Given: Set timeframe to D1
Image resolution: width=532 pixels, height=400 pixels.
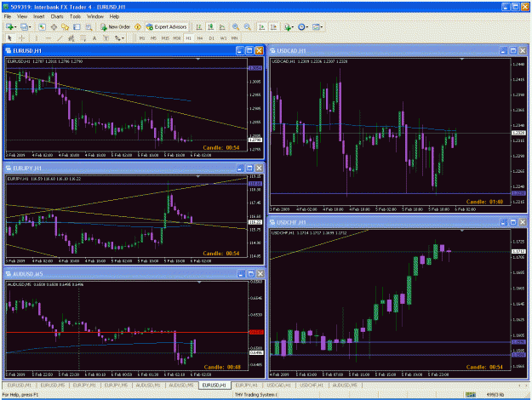Looking at the screenshot, I should pos(211,38).
